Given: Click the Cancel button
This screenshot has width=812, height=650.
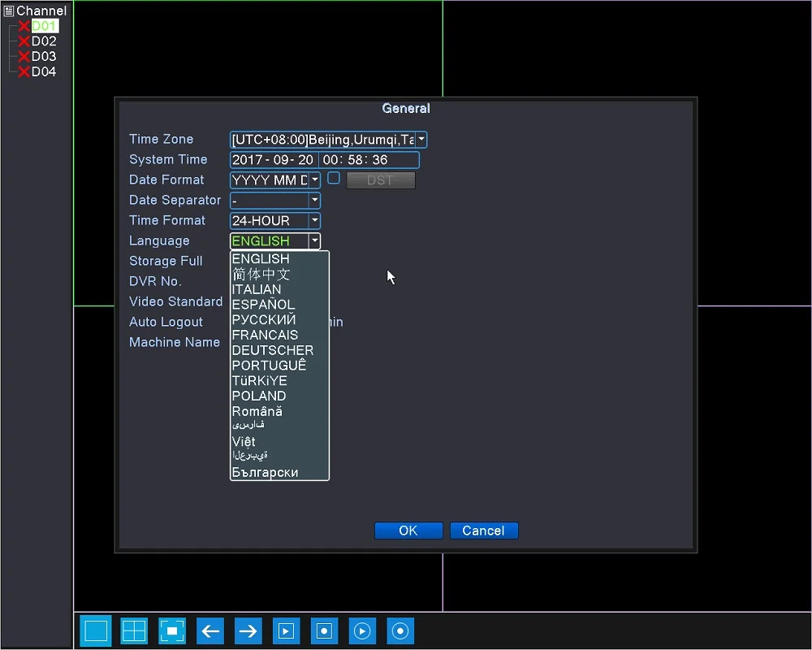Looking at the screenshot, I should (x=484, y=531).
